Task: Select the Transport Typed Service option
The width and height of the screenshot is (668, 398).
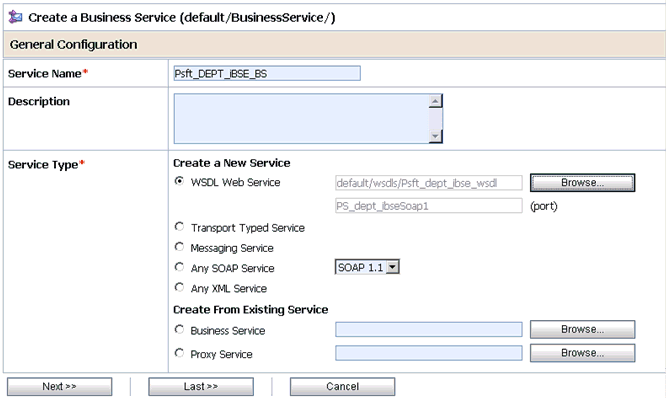Action: (x=179, y=227)
